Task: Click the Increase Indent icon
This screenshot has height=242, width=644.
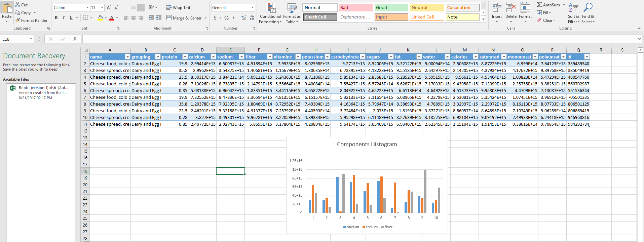Action: 159,18
